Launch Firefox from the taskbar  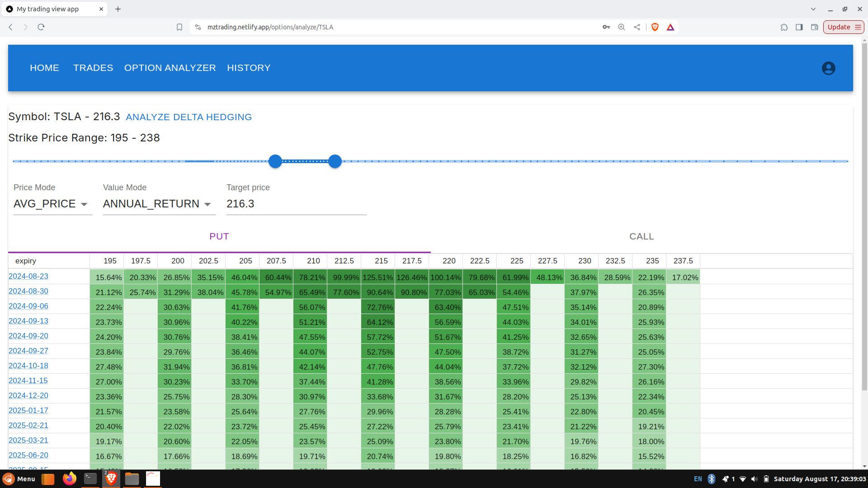tap(69, 479)
